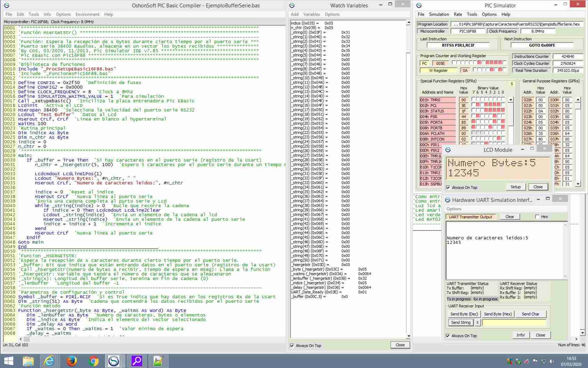
Task: Click the Send Char button
Action: (531, 314)
